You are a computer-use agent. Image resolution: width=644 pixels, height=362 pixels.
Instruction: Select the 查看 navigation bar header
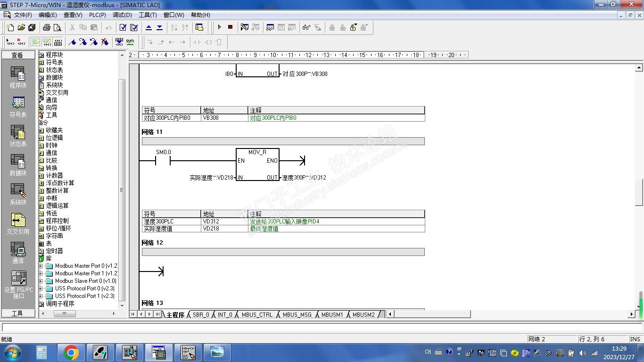(x=18, y=55)
